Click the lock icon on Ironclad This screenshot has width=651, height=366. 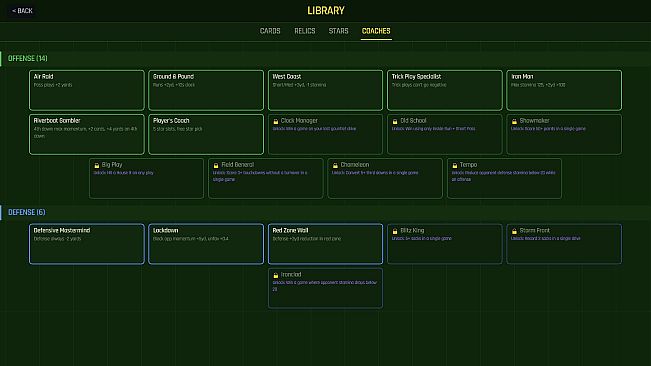[275, 275]
